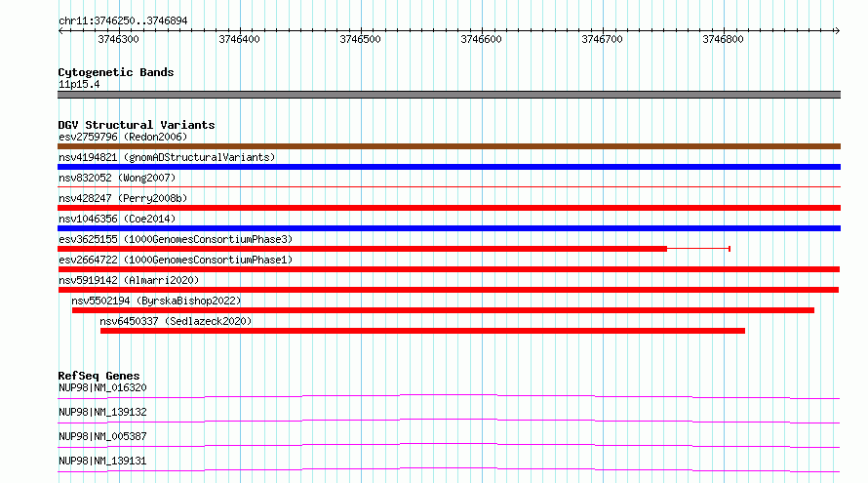Click the Cytogenetic Bands track title
The width and height of the screenshot is (868, 483).
116,72
